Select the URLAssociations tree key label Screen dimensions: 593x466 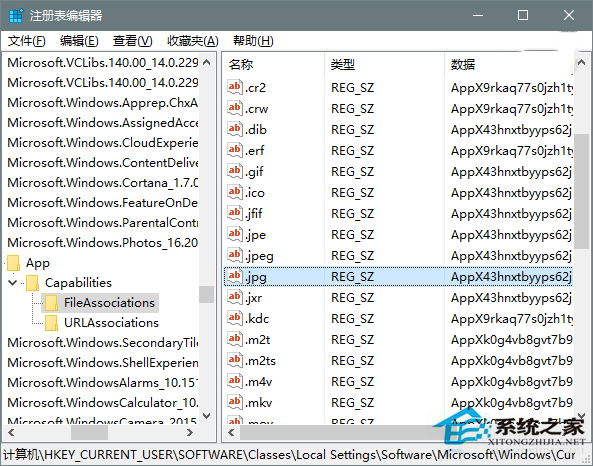[x=111, y=323]
